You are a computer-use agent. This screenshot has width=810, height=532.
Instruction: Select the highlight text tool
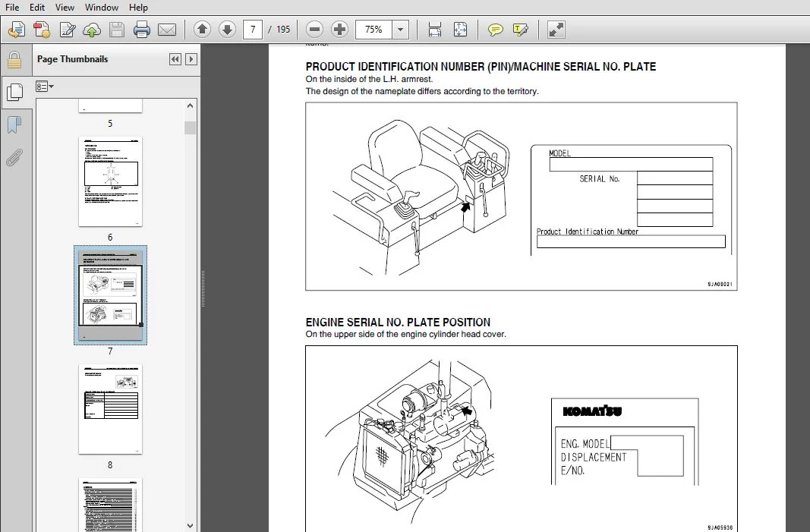tap(520, 30)
